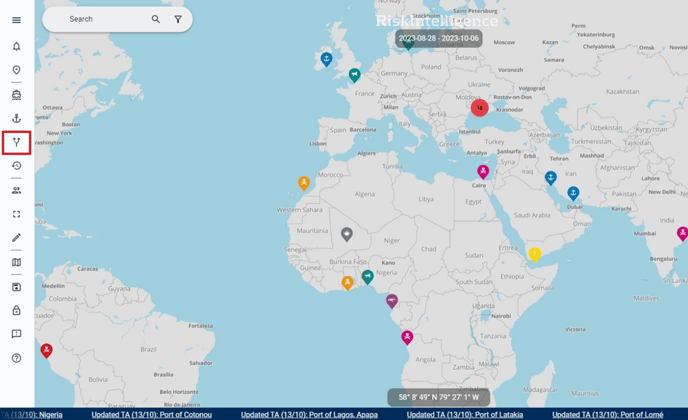688x420 pixels.
Task: Click the pink marker on India east coast
Action: tap(682, 233)
